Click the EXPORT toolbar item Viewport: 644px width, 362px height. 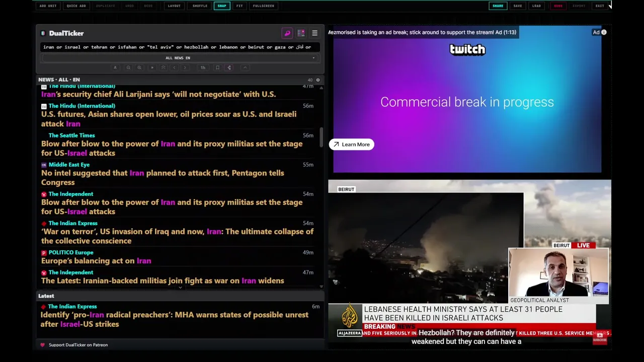tap(579, 6)
